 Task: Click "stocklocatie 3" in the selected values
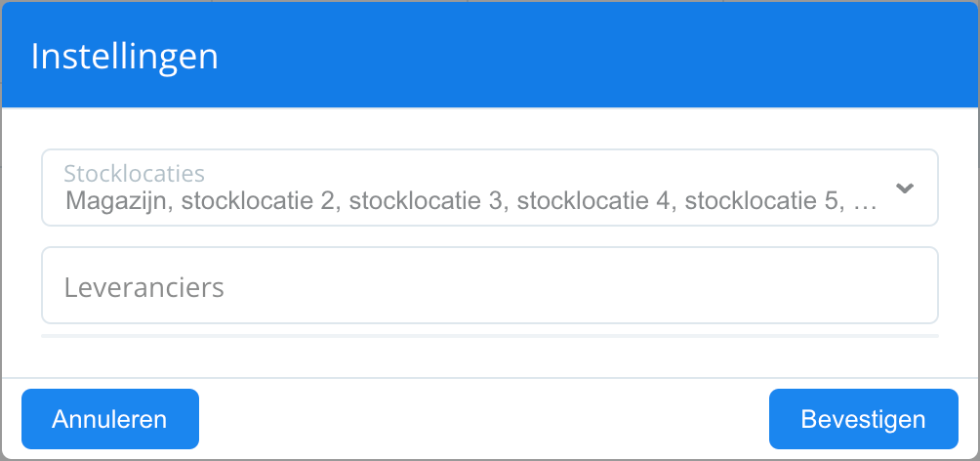tap(425, 201)
